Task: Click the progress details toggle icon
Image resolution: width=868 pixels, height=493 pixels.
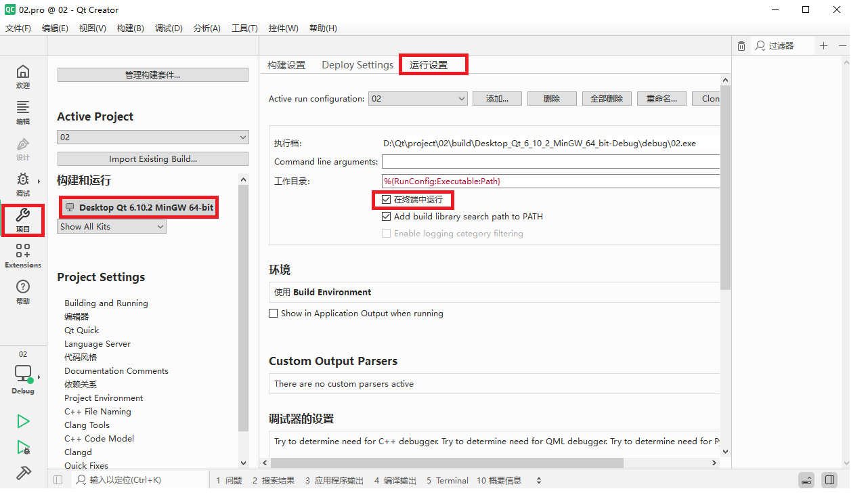Action: (x=806, y=480)
